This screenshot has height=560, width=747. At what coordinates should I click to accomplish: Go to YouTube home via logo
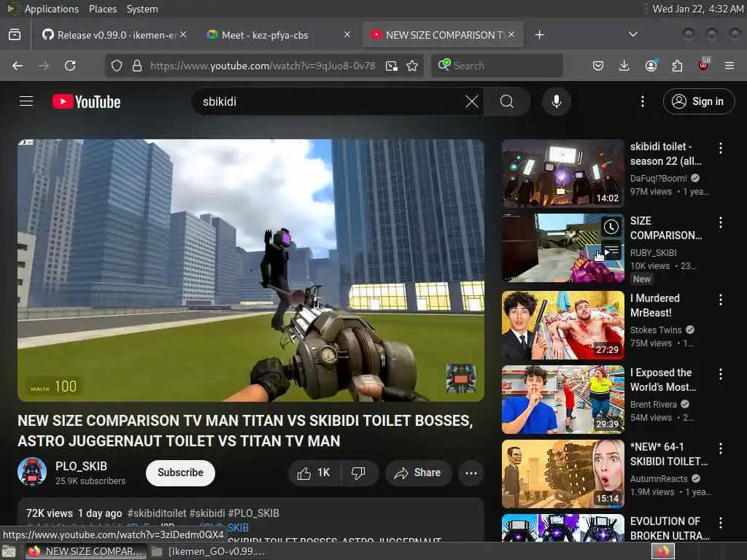[x=86, y=102]
